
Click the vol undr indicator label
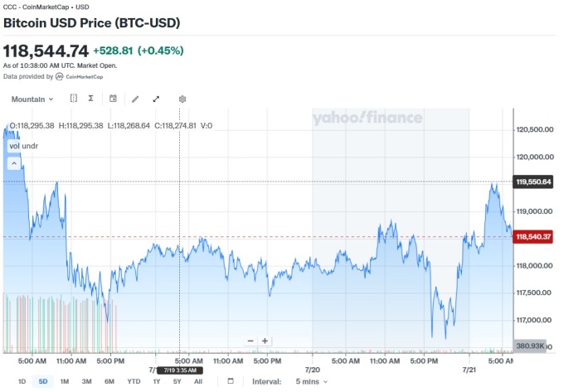click(x=25, y=146)
